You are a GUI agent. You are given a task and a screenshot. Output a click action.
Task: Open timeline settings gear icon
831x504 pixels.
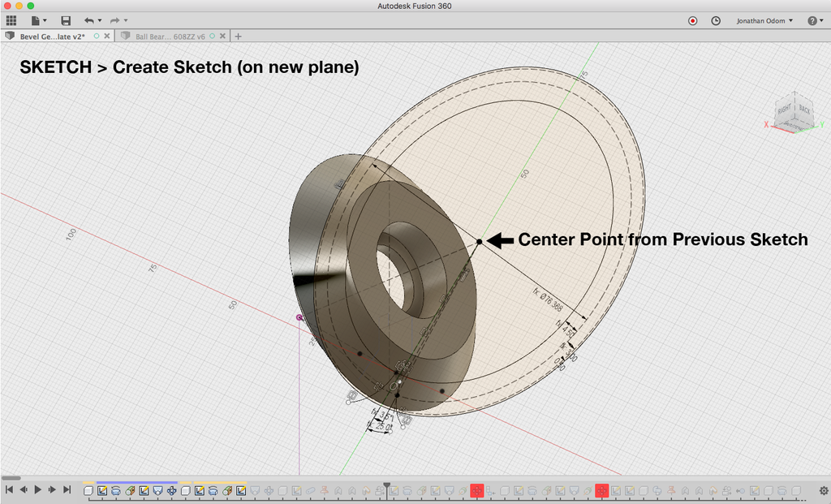click(824, 490)
